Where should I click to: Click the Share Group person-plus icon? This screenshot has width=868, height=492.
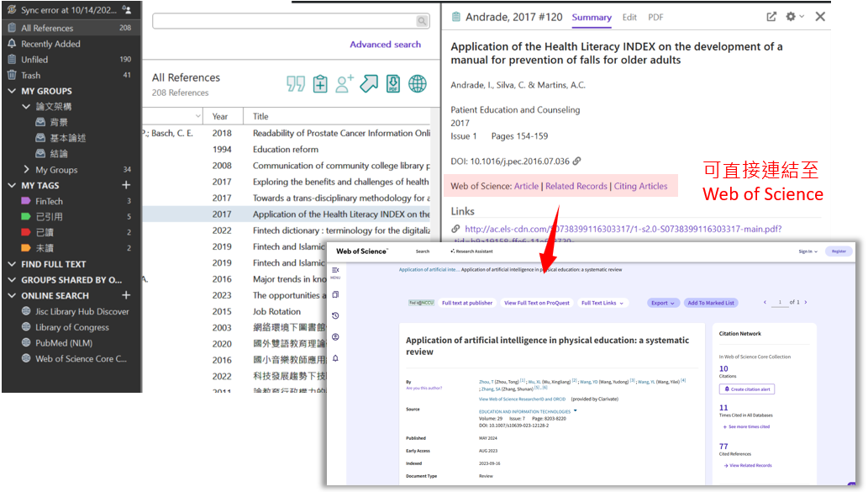(345, 83)
